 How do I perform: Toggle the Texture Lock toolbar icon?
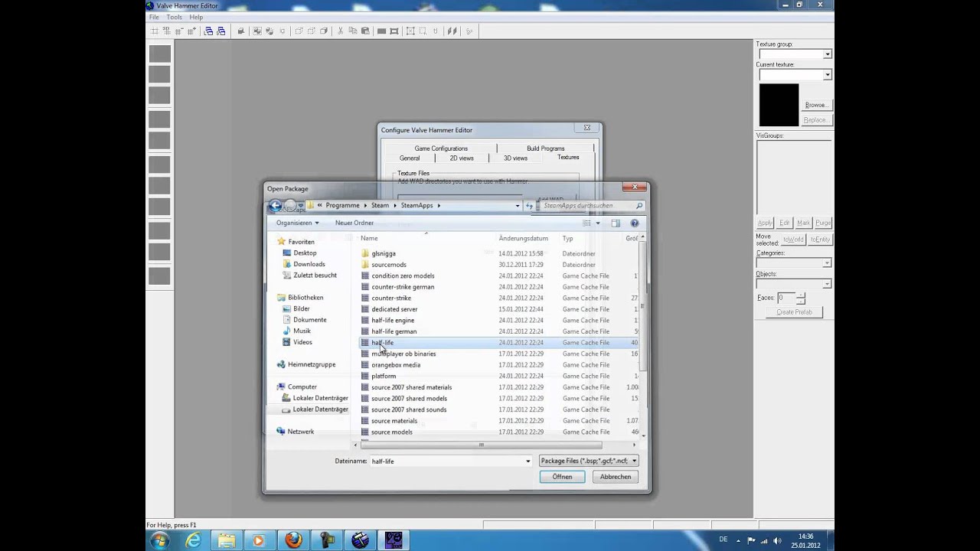coord(435,31)
